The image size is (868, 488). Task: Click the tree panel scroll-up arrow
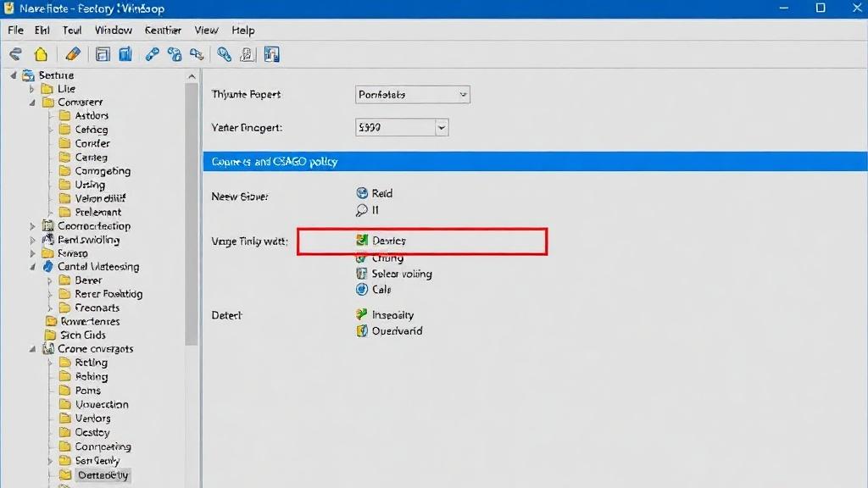click(x=192, y=76)
